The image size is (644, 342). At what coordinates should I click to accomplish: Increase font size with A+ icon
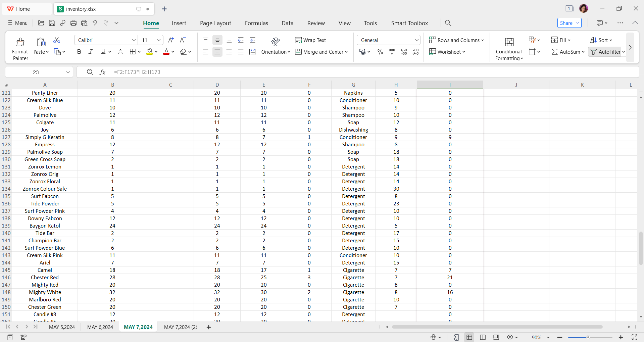[171, 40]
